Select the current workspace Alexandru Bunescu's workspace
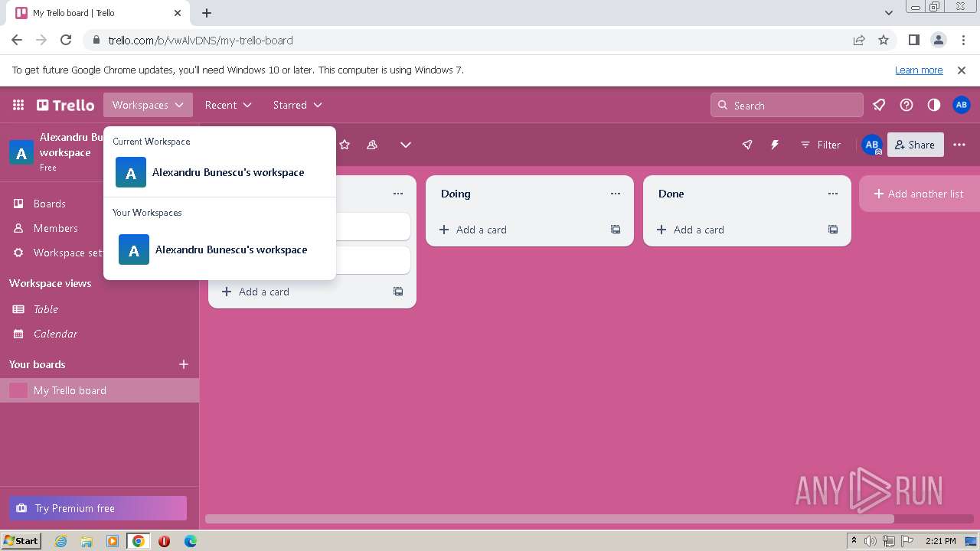The image size is (980, 551). pos(219,172)
